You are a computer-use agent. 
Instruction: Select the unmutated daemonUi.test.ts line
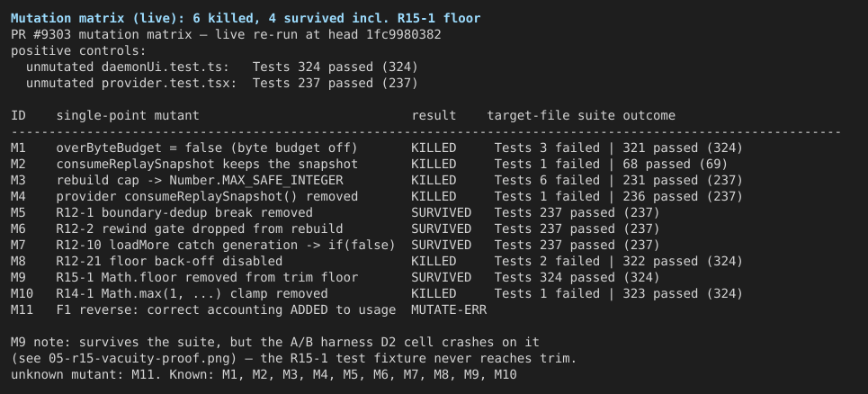pos(222,67)
